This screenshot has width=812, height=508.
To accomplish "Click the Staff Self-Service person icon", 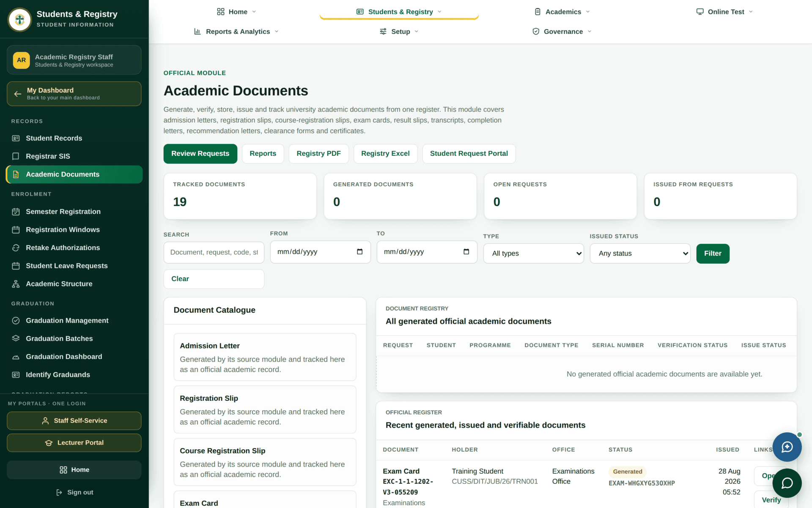I will [45, 421].
